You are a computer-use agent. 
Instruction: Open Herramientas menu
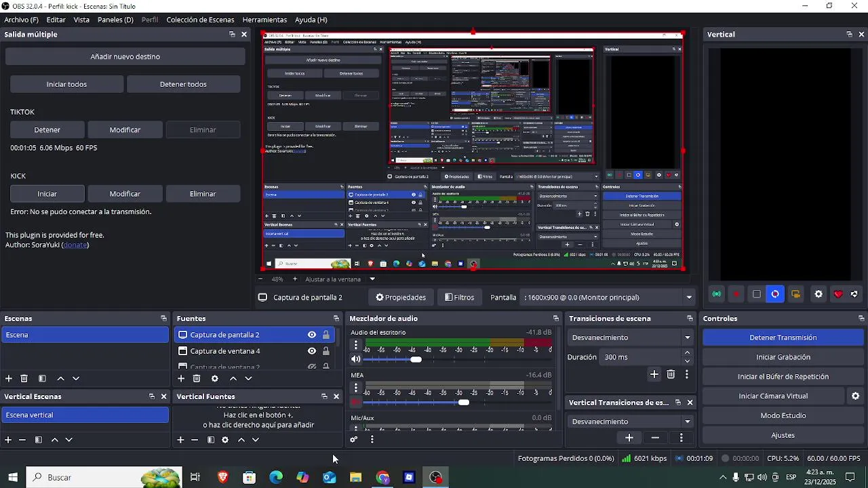(264, 20)
